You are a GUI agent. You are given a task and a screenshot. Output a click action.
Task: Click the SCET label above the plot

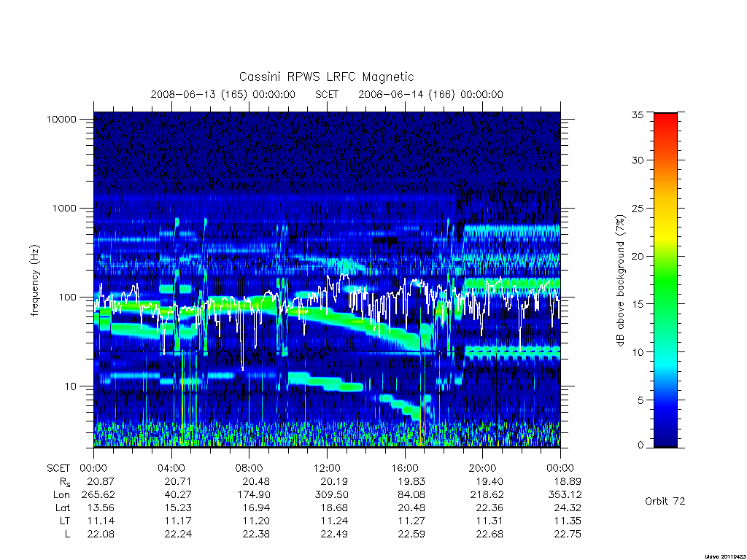(x=327, y=94)
